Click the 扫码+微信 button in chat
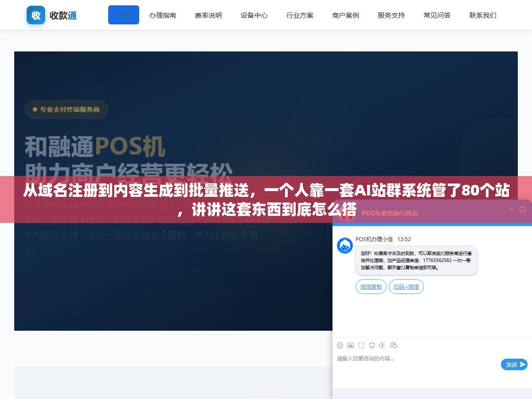532x399 pixels. click(x=407, y=287)
